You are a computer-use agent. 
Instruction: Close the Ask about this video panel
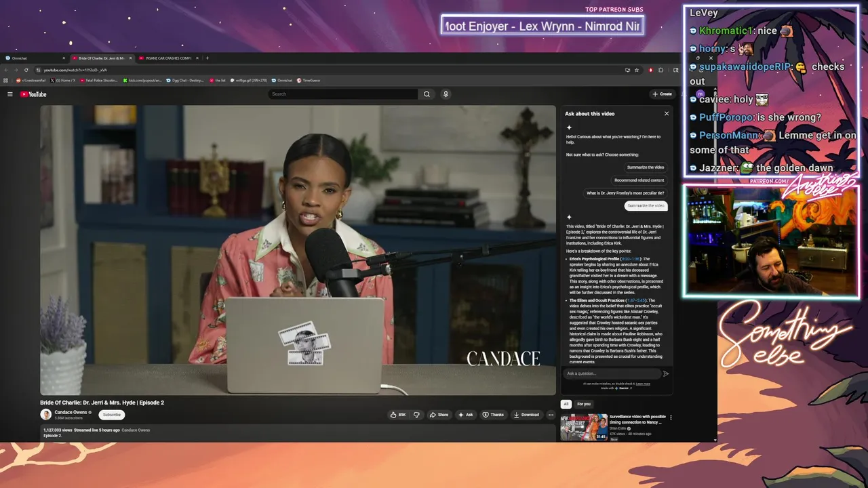[667, 113]
